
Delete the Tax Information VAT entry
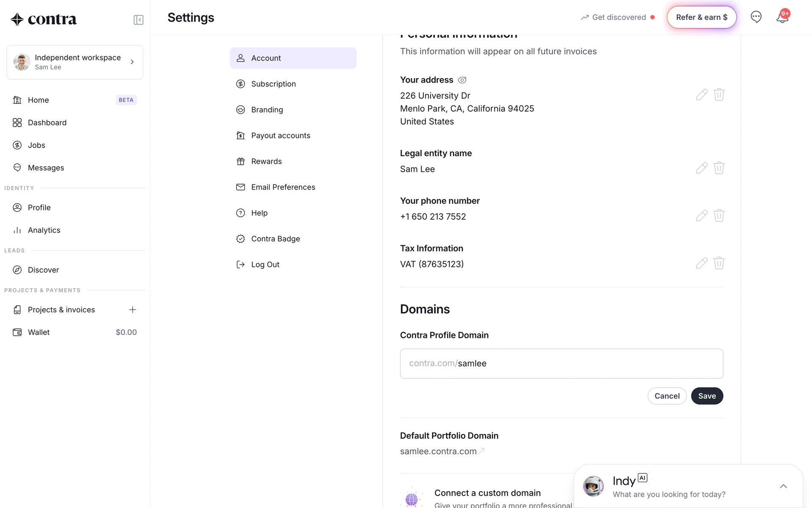click(x=719, y=263)
